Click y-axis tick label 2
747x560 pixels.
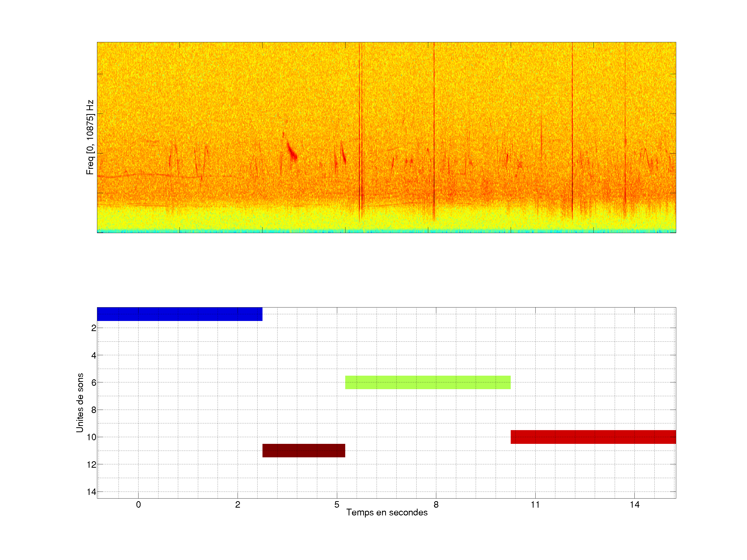click(x=94, y=328)
